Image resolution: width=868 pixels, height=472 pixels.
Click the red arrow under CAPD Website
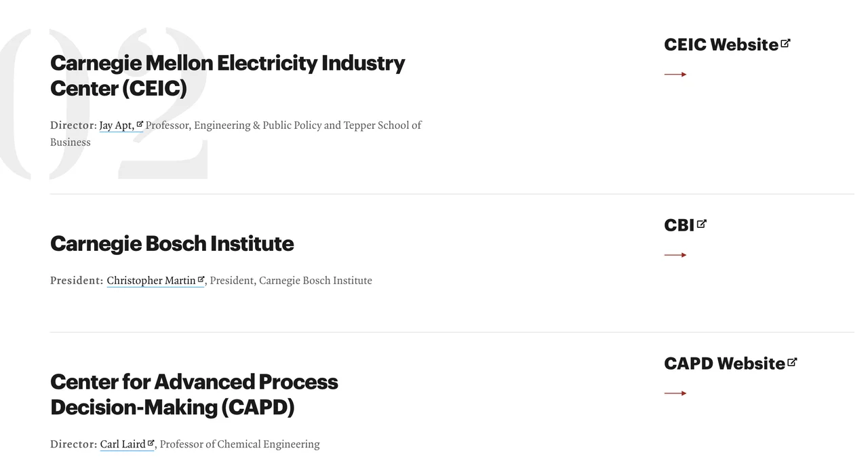point(675,393)
